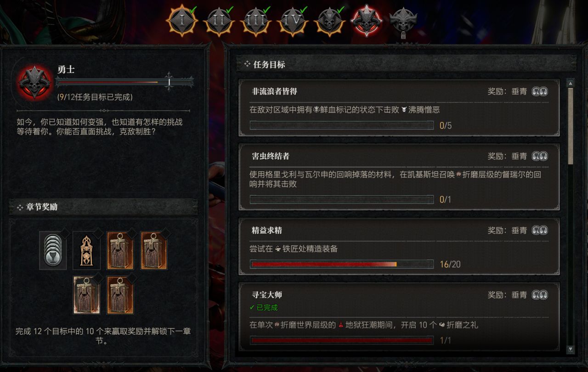This screenshot has height=372, width=588.
Task: Click the scrollbar up arrow
Action: [571, 83]
